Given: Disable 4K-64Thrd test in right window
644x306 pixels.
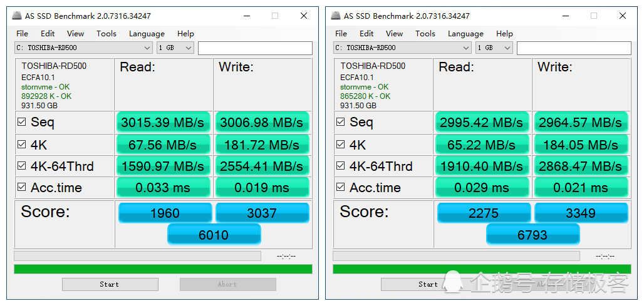Looking at the screenshot, I should point(341,166).
